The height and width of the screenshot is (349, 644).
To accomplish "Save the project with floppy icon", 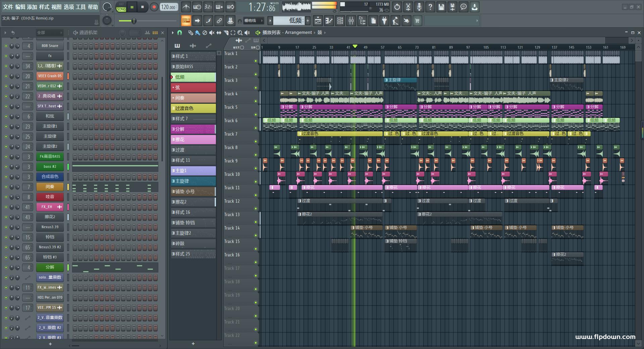I will [441, 7].
